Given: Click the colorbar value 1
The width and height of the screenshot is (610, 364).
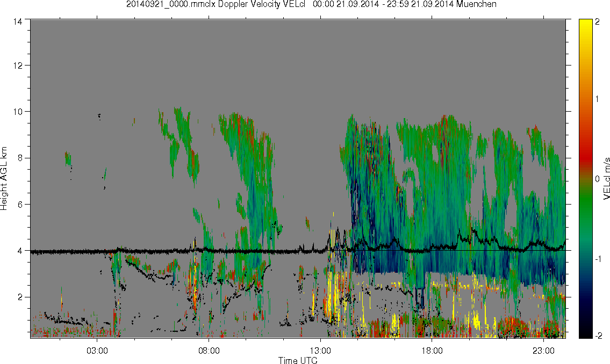Looking at the screenshot, I should tap(597, 99).
